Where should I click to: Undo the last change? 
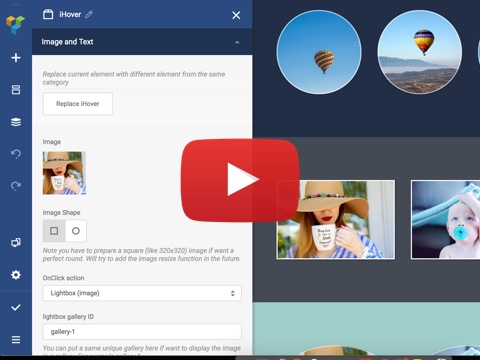pos(16,154)
